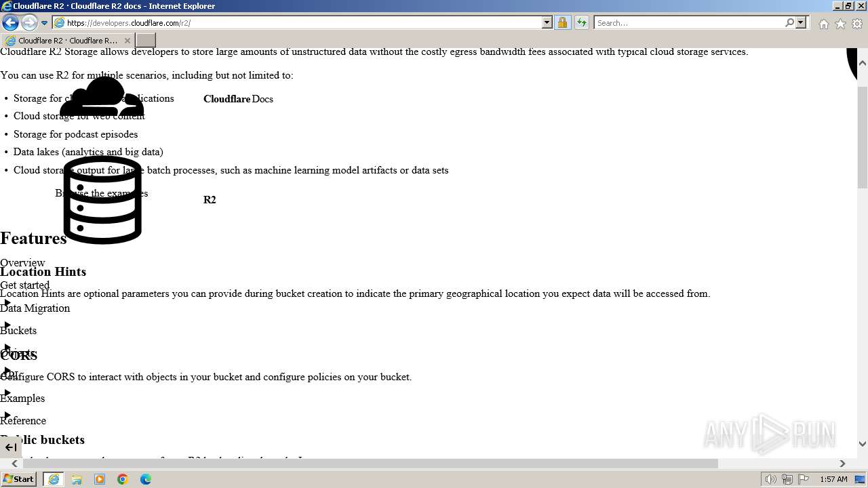This screenshot has height=488, width=868.
Task: Click the vertical scrollbar thumb
Action: coord(862,138)
